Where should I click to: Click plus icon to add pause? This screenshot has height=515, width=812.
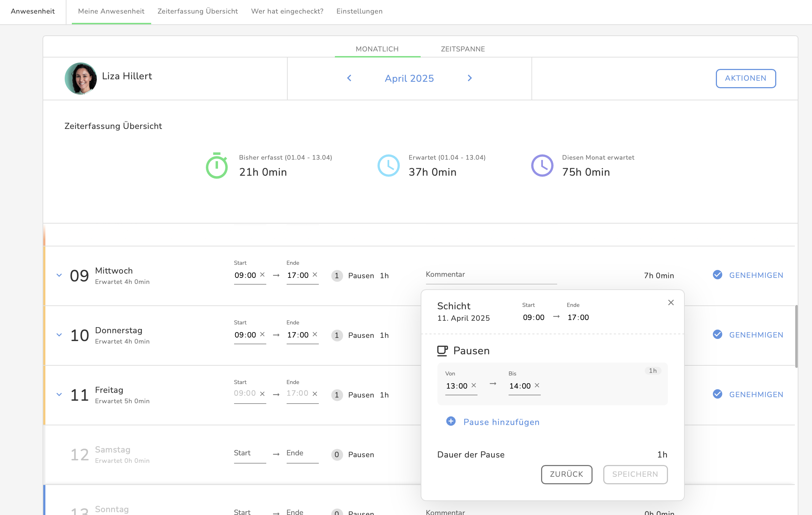pyautogui.click(x=451, y=421)
